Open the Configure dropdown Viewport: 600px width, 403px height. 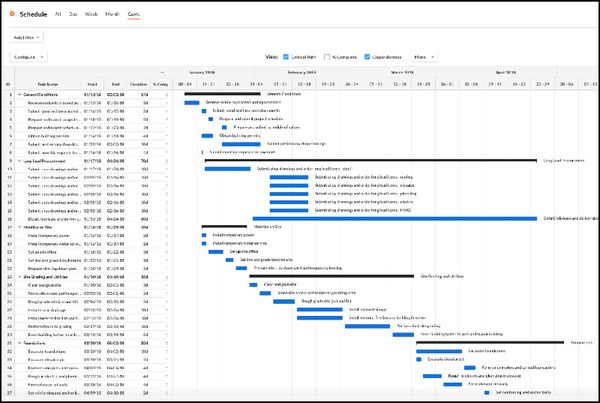tap(27, 57)
